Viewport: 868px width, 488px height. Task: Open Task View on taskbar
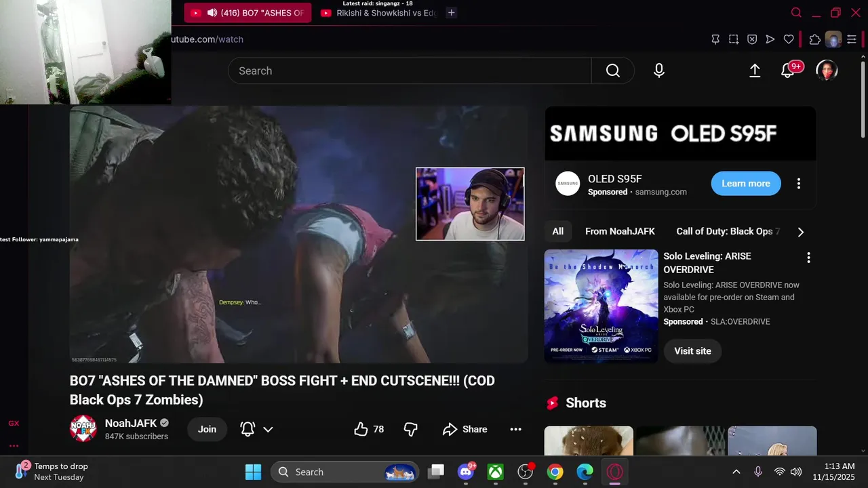point(436,472)
